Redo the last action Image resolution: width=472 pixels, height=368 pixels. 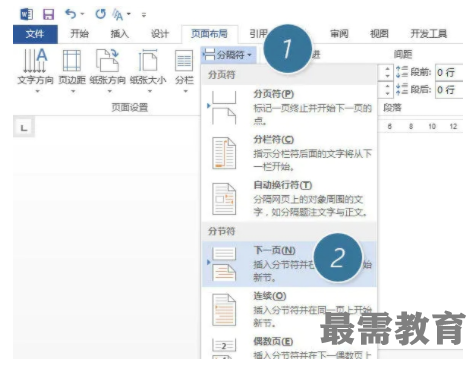tap(100, 14)
